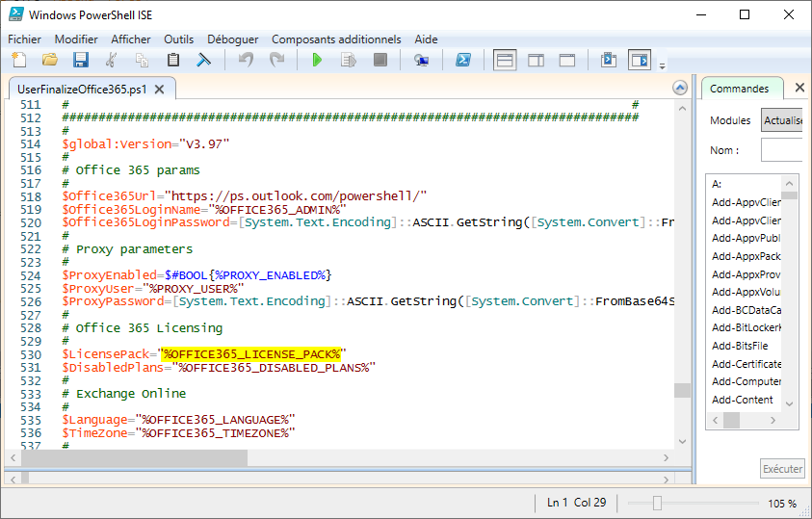The height and width of the screenshot is (519, 812).
Task: Click the highlighted %OFFICE365_LICENSE_PACK% text
Action: pyautogui.click(x=251, y=354)
